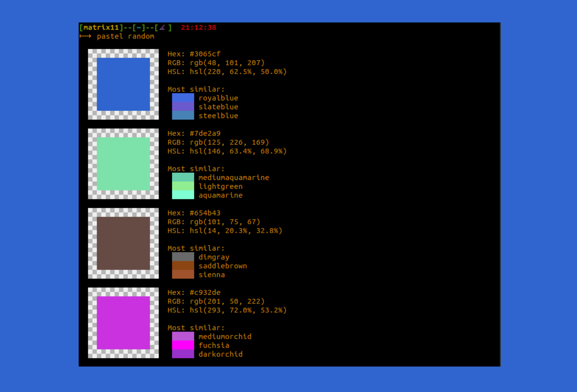Click the lightgreen small swatch
577x392 pixels.
pyautogui.click(x=183, y=186)
